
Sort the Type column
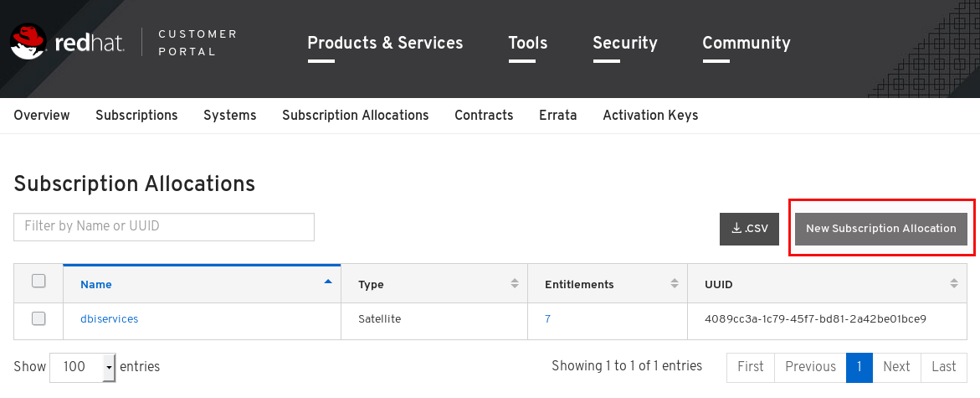pos(515,283)
